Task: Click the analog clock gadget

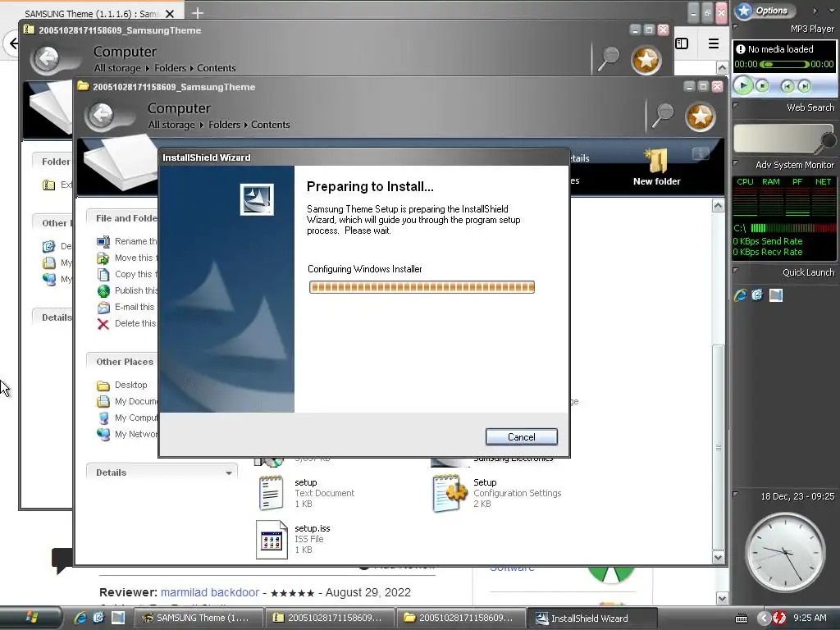Action: 785,552
